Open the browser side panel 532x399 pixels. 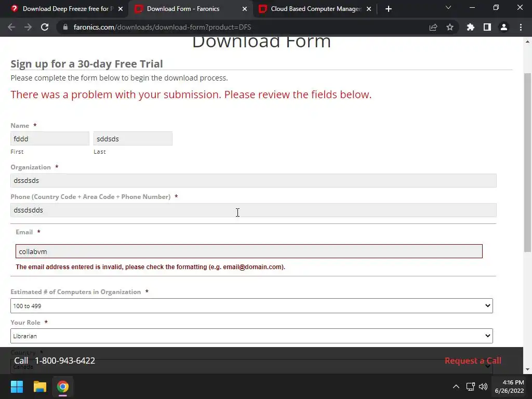point(487,27)
